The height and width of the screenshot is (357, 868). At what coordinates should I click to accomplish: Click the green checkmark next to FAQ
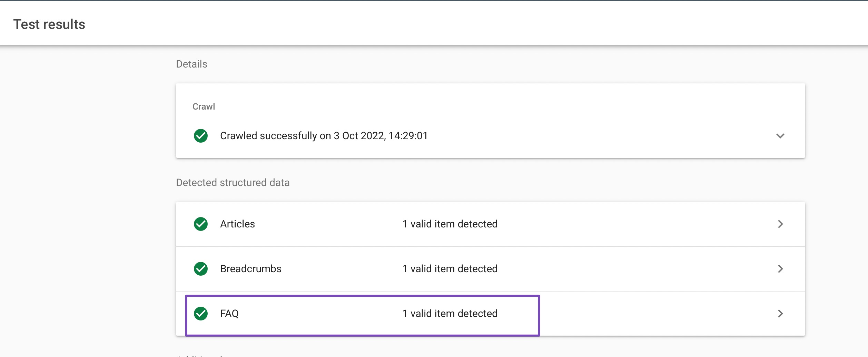pos(200,314)
